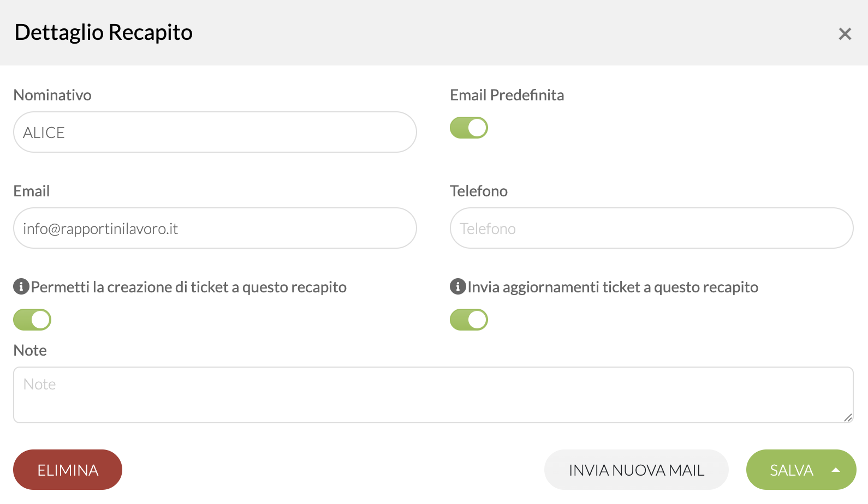The height and width of the screenshot is (504, 868).
Task: Close the Dettaglio Recapito dialog
Action: (x=845, y=34)
